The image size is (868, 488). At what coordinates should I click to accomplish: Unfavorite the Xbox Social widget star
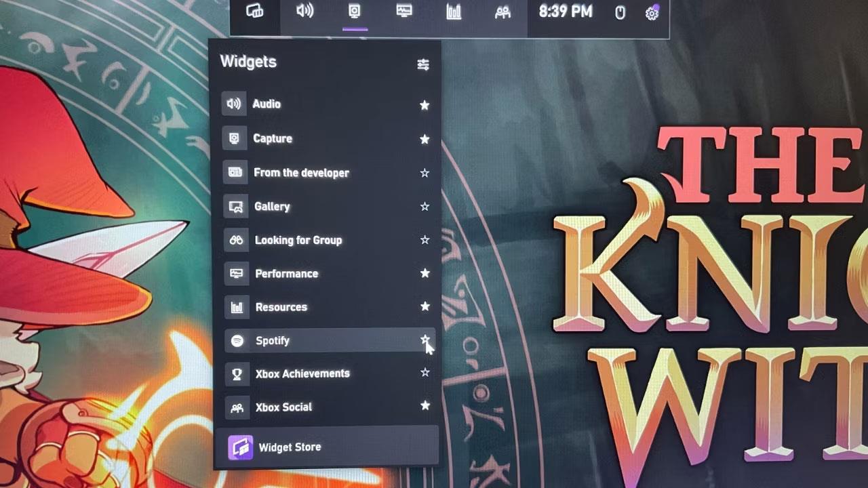pos(425,405)
